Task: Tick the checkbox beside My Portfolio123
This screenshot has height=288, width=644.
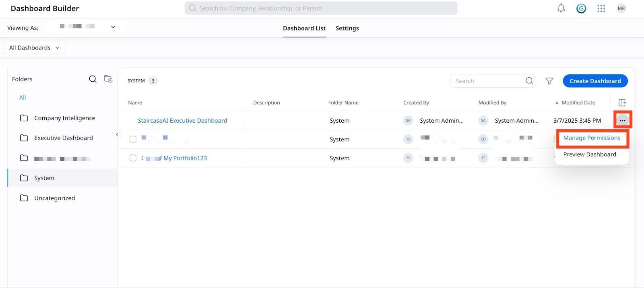Action: pyautogui.click(x=133, y=158)
